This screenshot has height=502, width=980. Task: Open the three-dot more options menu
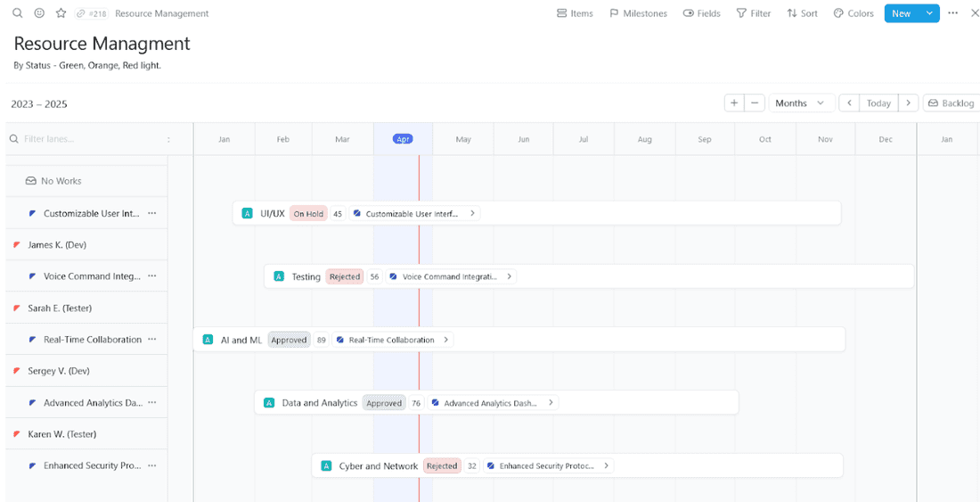pyautogui.click(x=953, y=13)
